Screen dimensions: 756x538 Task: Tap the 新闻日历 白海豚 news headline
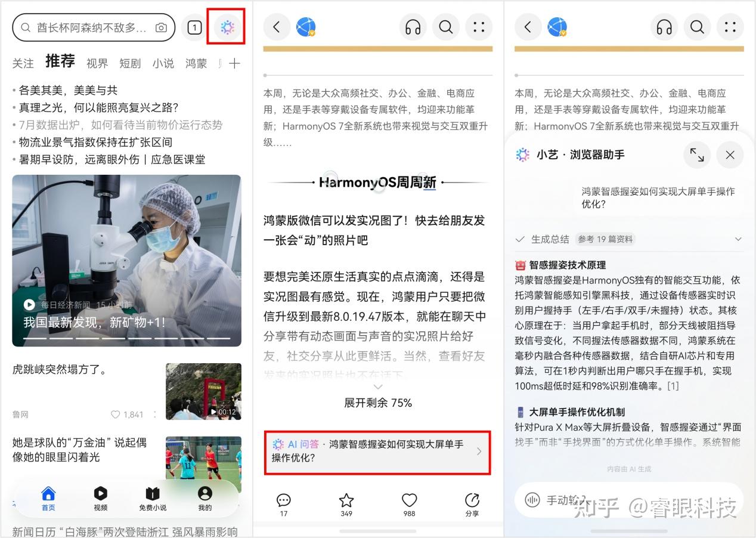pyautogui.click(x=125, y=531)
